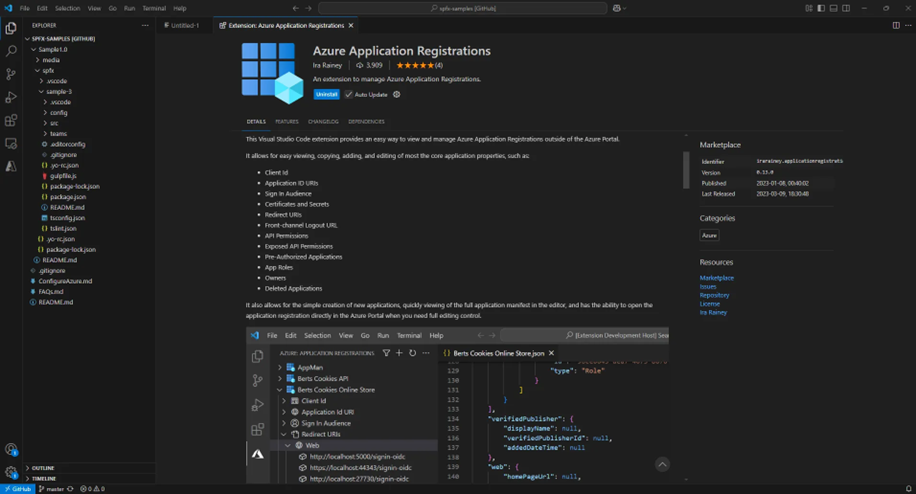Toggle the bottom panel layout icon

point(834,8)
